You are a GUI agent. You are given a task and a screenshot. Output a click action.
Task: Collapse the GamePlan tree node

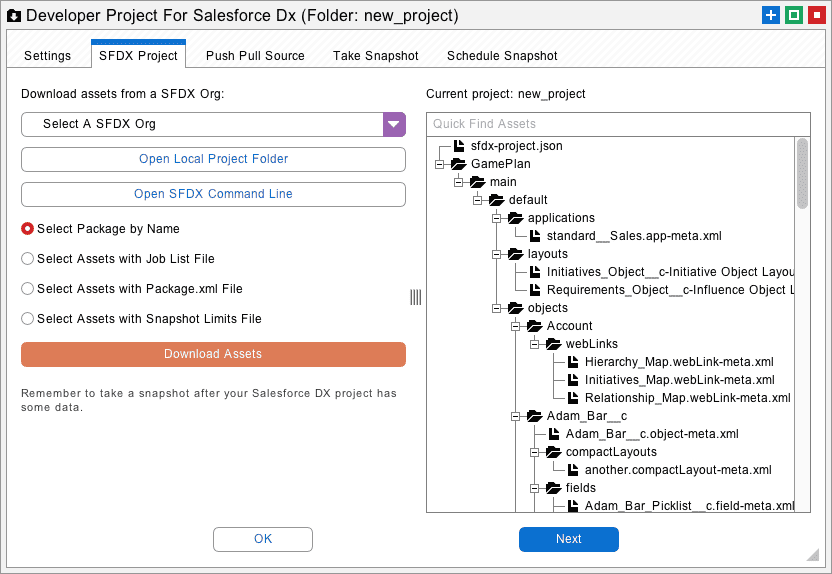coord(439,164)
